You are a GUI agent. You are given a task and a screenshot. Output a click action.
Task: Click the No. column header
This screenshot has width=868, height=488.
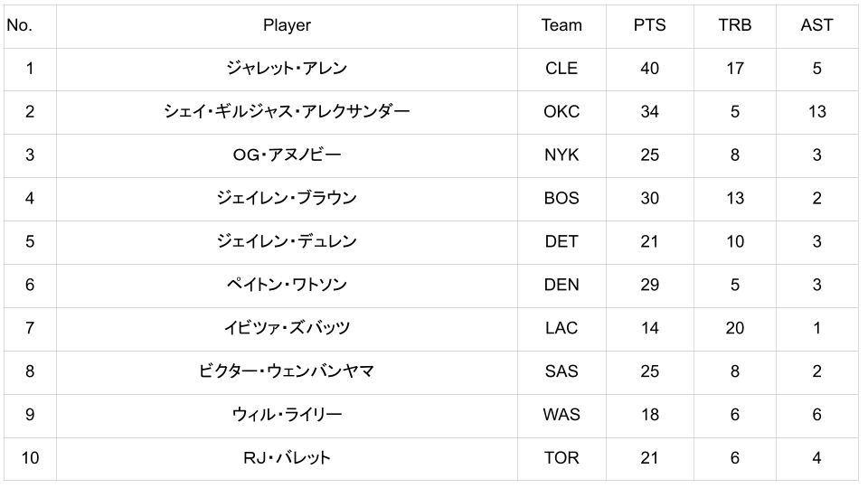19,25
